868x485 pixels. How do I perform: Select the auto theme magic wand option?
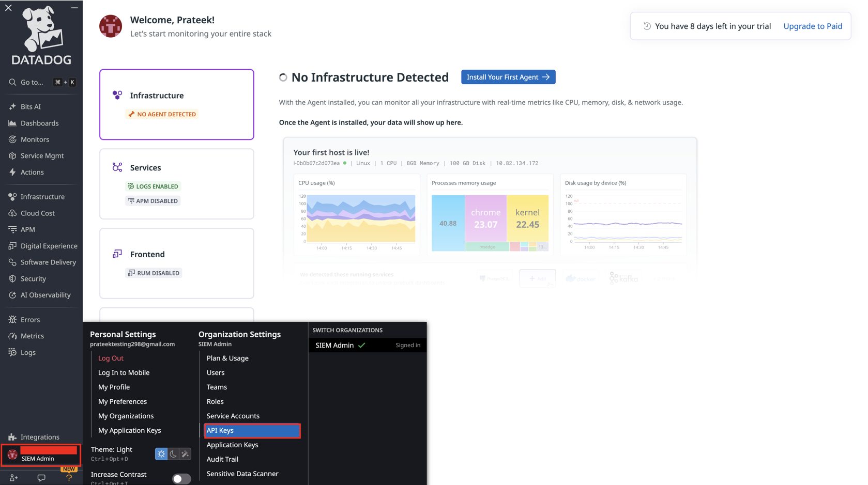pyautogui.click(x=186, y=453)
